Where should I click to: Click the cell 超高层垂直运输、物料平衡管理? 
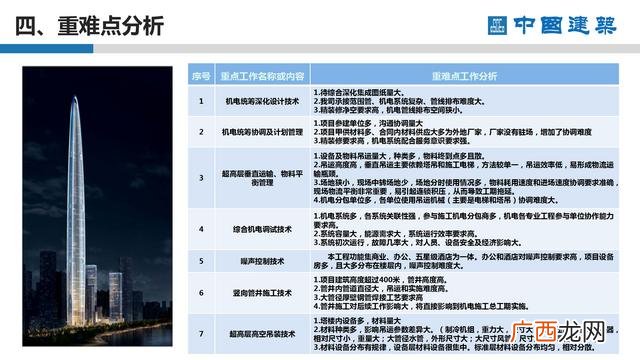pos(262,178)
